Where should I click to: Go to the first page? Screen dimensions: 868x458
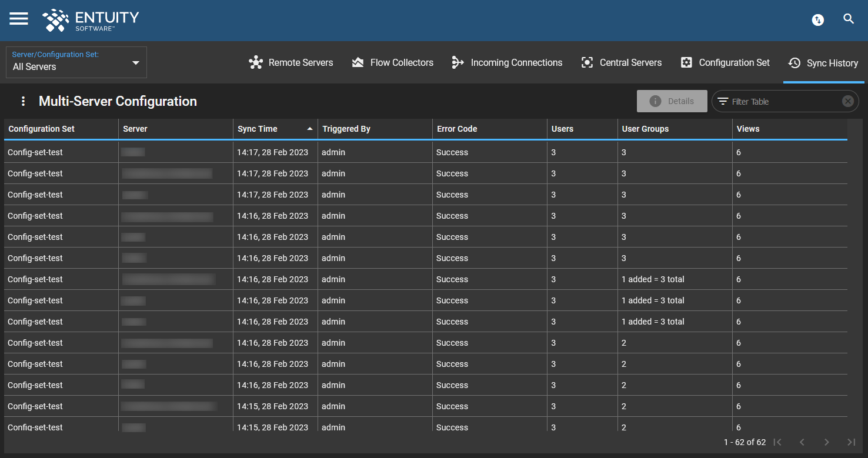[777, 442]
